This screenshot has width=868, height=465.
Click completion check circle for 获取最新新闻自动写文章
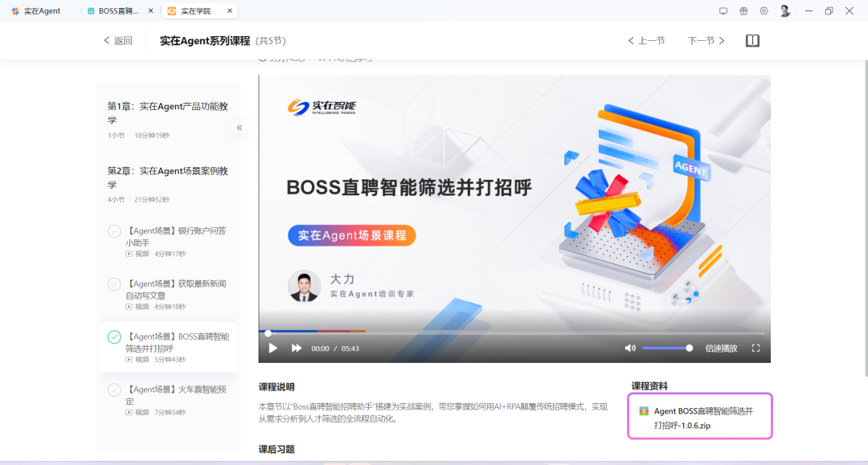tap(114, 284)
